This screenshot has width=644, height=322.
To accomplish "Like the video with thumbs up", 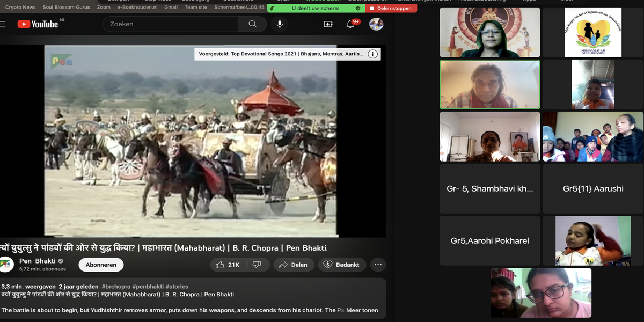I will click(226, 265).
